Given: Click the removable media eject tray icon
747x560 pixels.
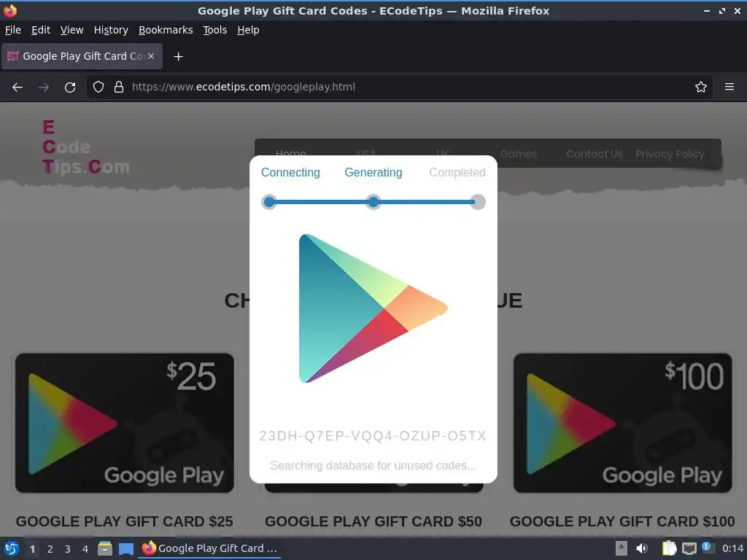Looking at the screenshot, I should pos(622,548).
